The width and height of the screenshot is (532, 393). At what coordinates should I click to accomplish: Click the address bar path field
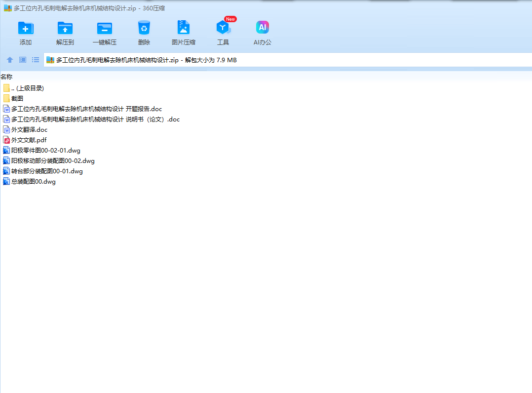tap(288, 60)
